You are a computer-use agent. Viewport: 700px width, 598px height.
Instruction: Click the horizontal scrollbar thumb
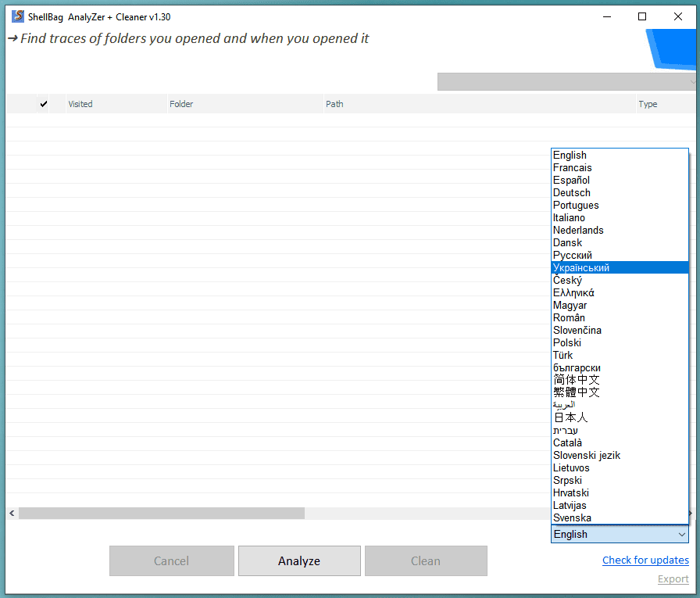pos(162,513)
